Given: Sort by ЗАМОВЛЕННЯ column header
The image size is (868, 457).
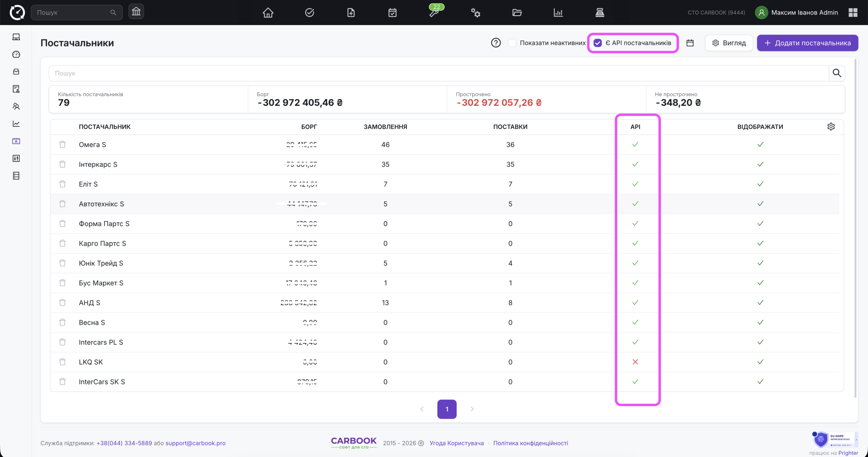Looking at the screenshot, I should pos(386,127).
